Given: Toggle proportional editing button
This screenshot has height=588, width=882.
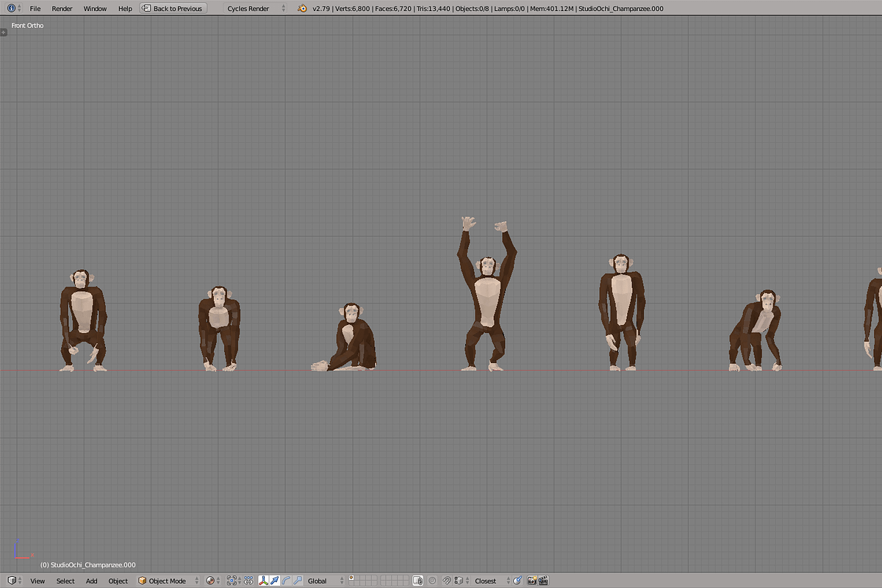Looking at the screenshot, I should 432,581.
